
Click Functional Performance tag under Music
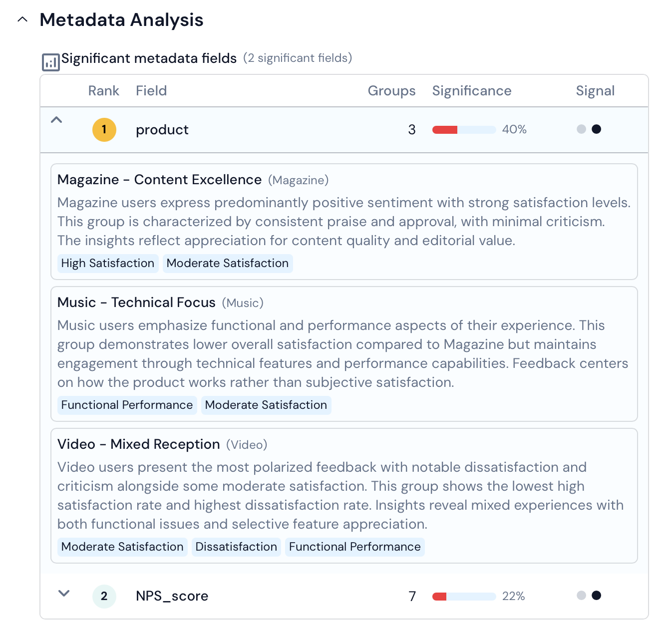pyautogui.click(x=127, y=405)
